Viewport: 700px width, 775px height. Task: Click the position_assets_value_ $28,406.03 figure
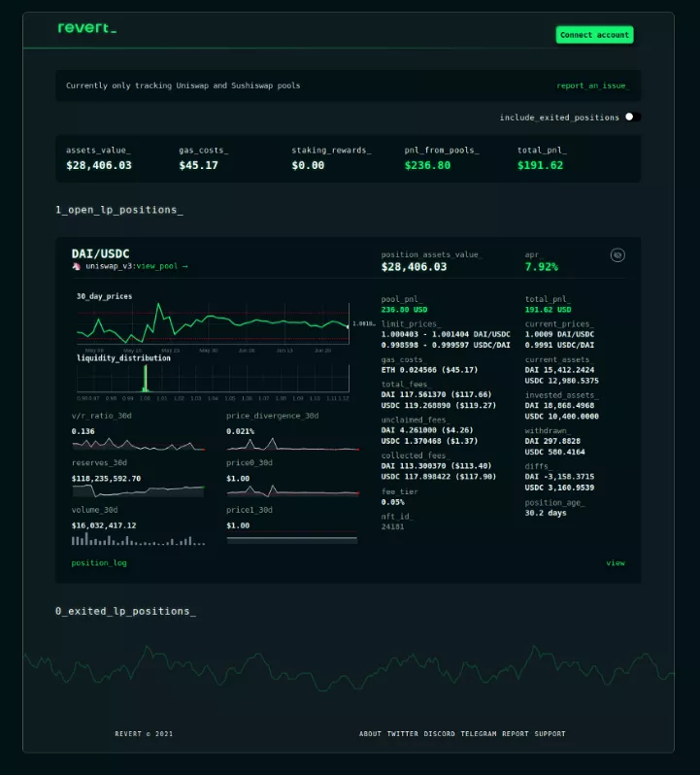(x=414, y=267)
